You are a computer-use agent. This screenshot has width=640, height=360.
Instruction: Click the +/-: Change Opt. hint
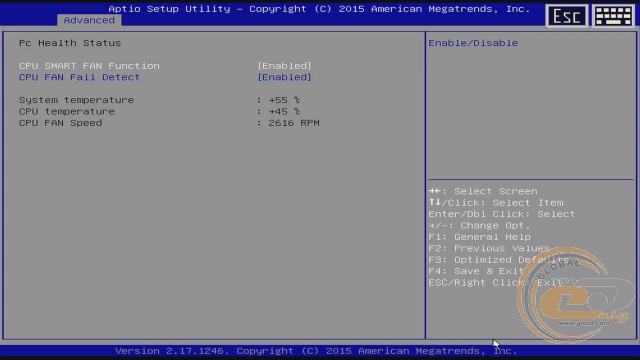click(479, 226)
